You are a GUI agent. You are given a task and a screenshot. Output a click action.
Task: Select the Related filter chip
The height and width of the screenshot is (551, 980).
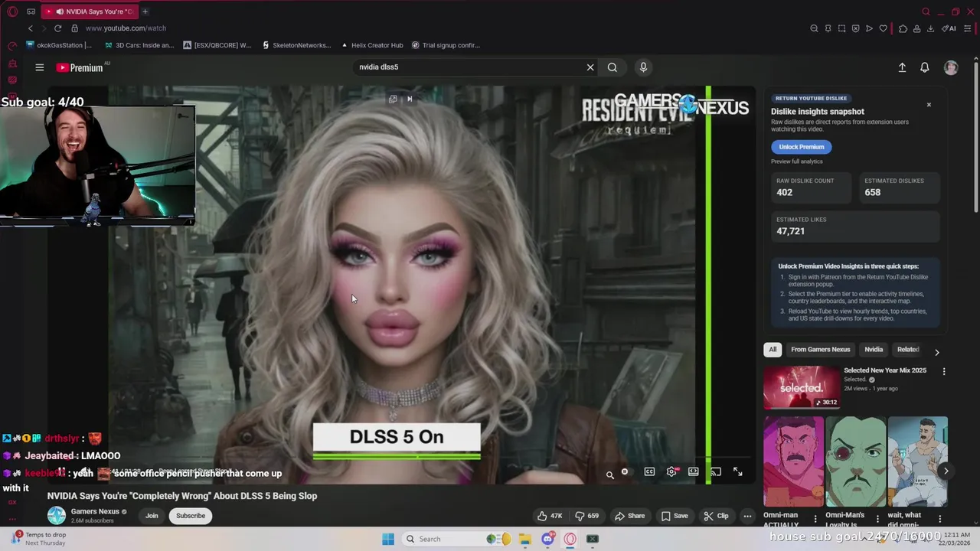coord(908,350)
